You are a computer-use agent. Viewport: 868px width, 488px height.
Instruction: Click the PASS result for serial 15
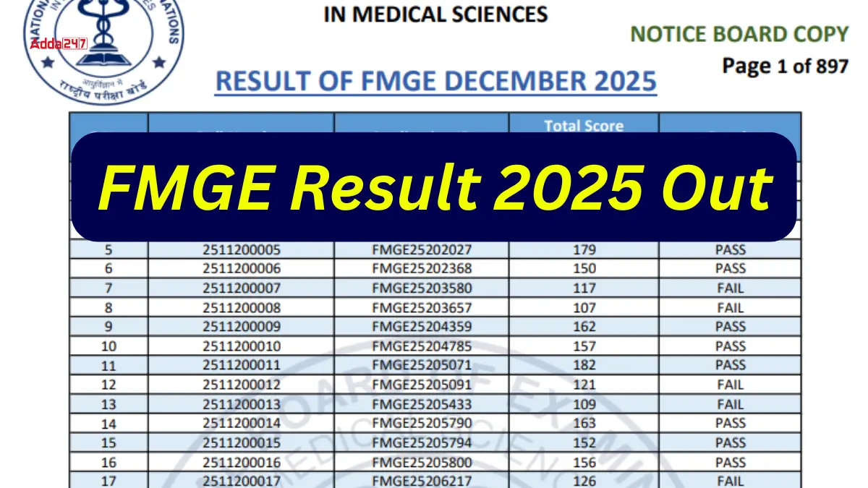point(730,443)
